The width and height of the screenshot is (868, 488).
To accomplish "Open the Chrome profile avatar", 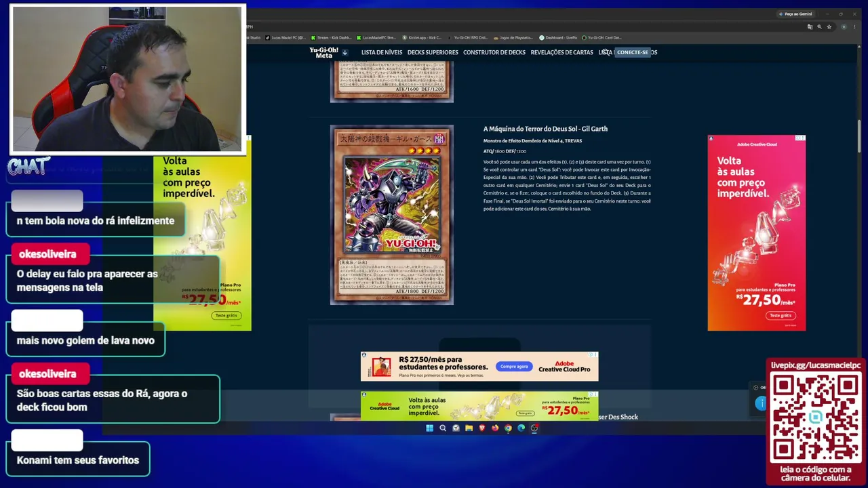I will tap(844, 26).
